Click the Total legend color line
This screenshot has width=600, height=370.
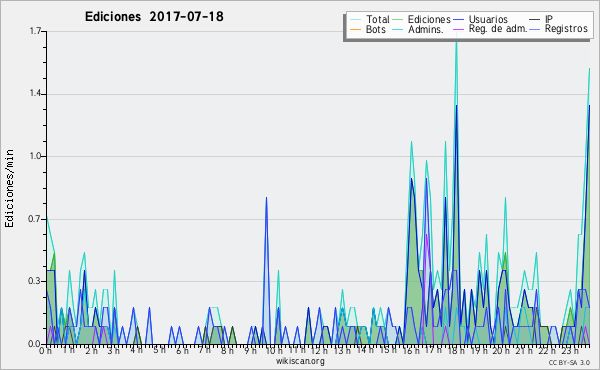pyautogui.click(x=355, y=20)
